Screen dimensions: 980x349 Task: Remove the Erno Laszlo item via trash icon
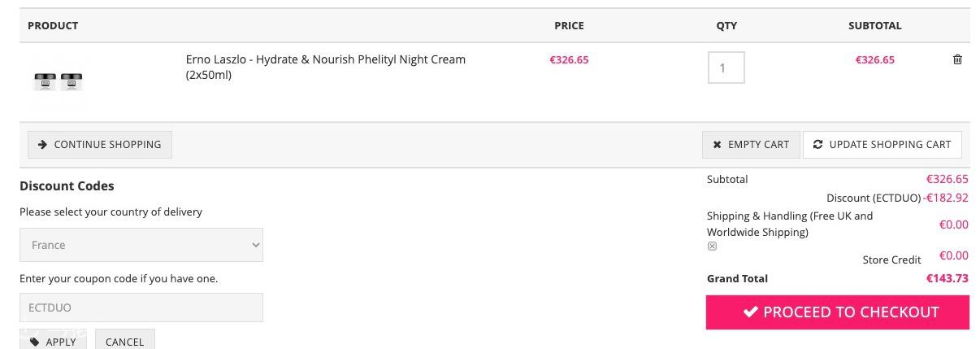coord(957,59)
